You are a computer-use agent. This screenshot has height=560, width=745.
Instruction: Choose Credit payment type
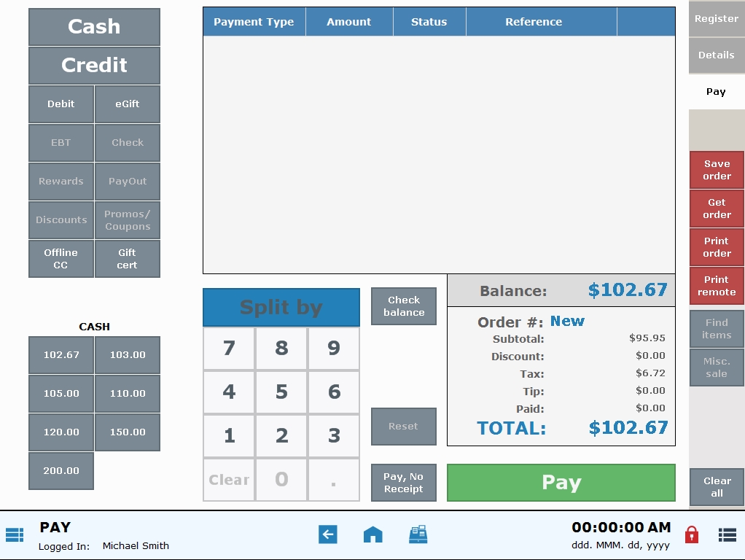(x=94, y=65)
